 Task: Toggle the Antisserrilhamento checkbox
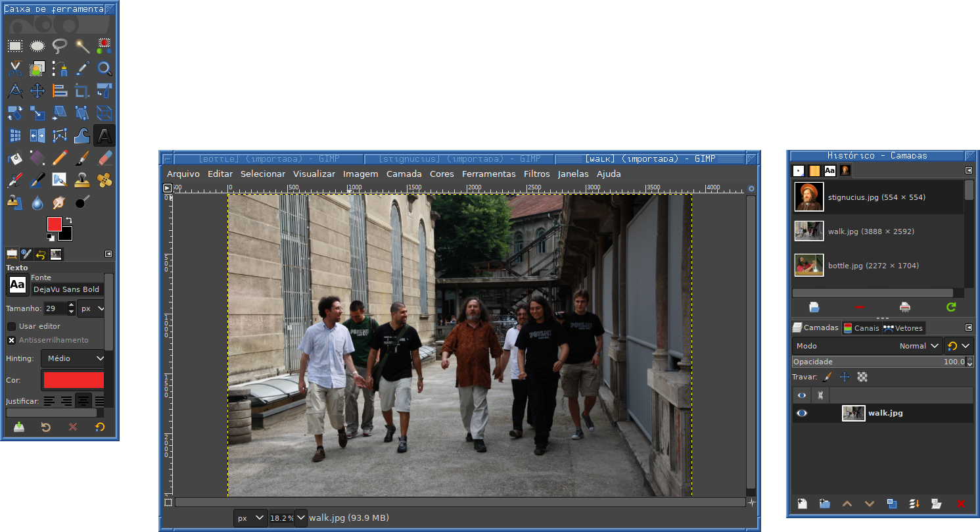click(12, 340)
